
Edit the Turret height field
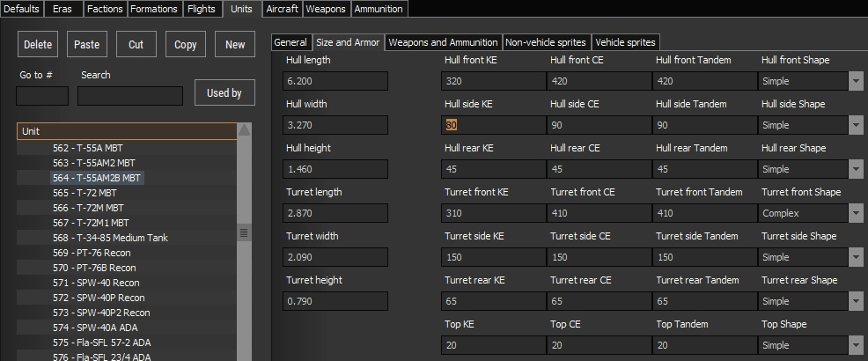click(x=335, y=301)
